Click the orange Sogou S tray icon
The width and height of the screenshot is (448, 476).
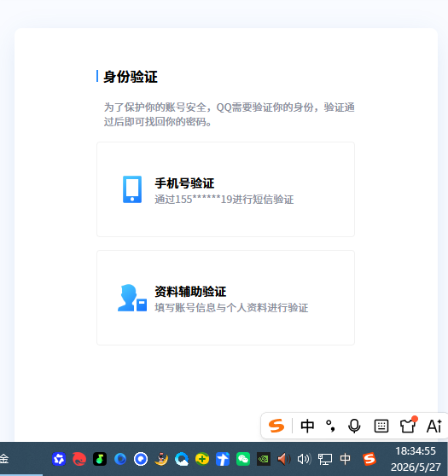click(369, 459)
